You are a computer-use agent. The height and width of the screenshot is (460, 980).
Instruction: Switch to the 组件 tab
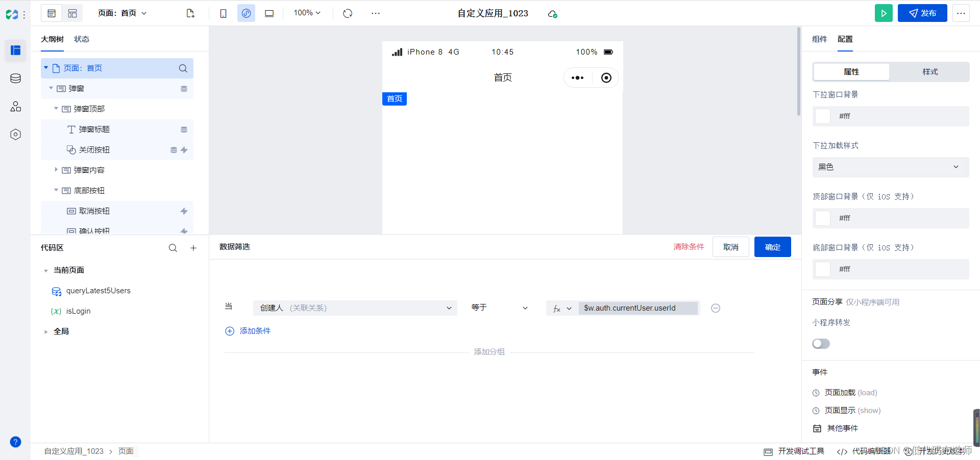(820, 39)
